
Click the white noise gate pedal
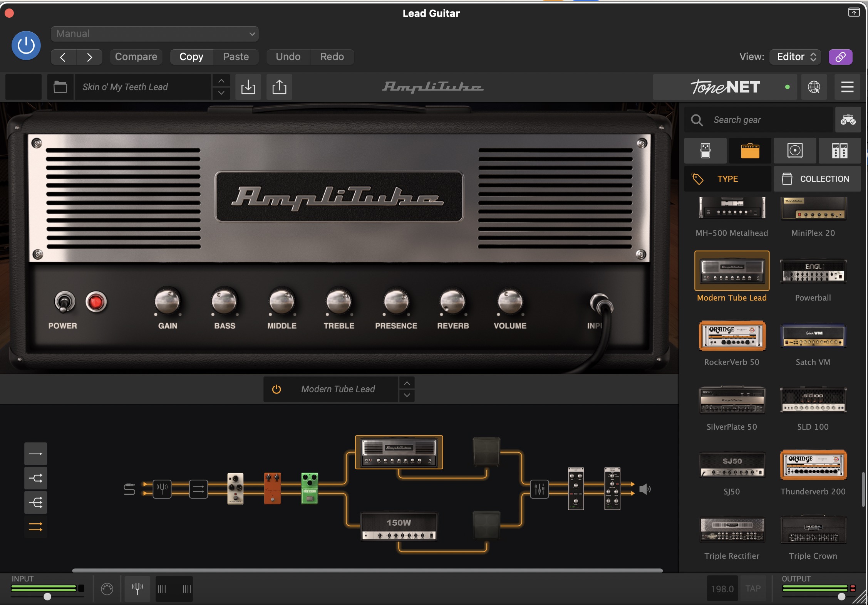point(235,489)
